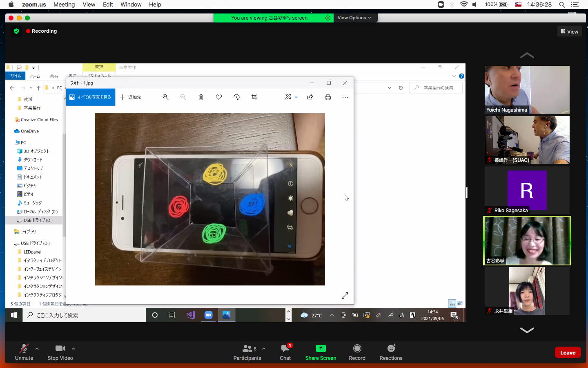
Task: Click the red Leave button
Action: tap(568, 352)
